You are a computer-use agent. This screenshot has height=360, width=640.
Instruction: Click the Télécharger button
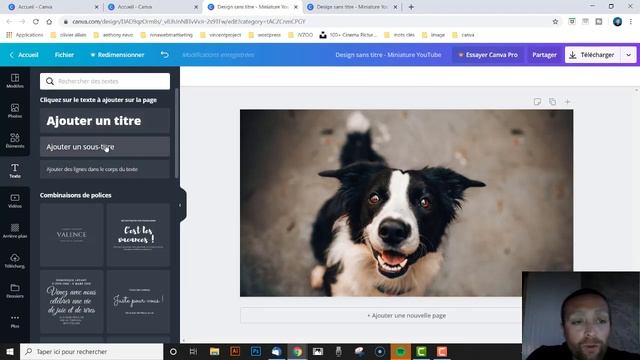tap(593, 55)
